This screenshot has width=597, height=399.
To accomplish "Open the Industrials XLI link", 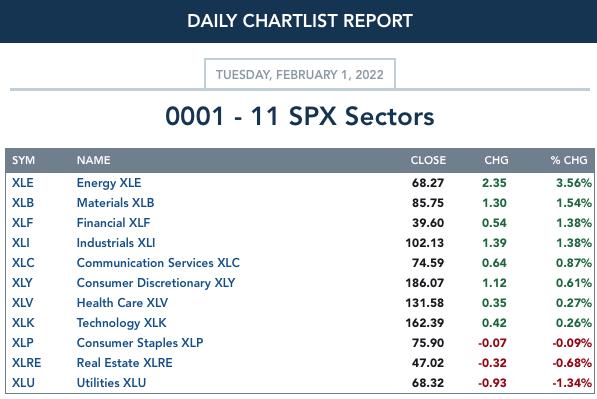I will tap(116, 243).
